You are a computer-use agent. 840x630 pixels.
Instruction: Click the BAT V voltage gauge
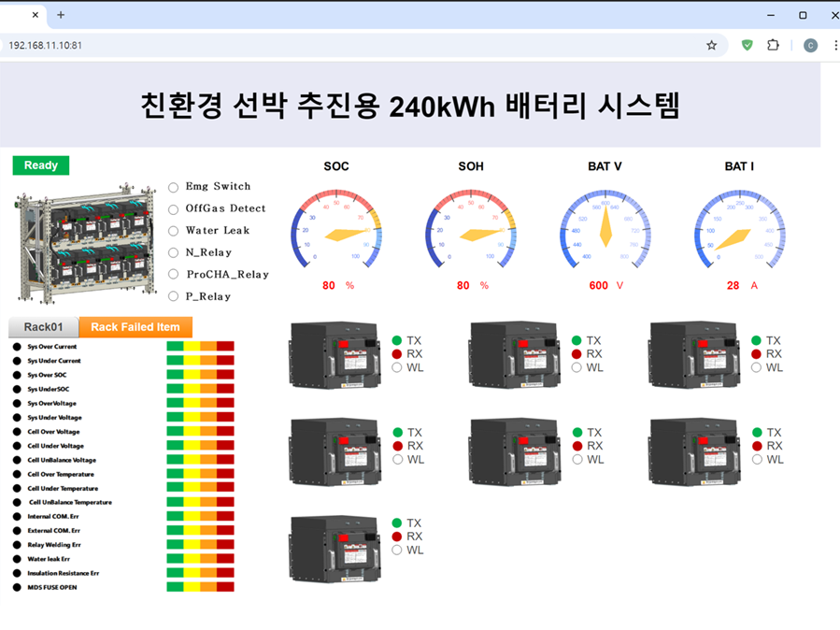tap(605, 230)
